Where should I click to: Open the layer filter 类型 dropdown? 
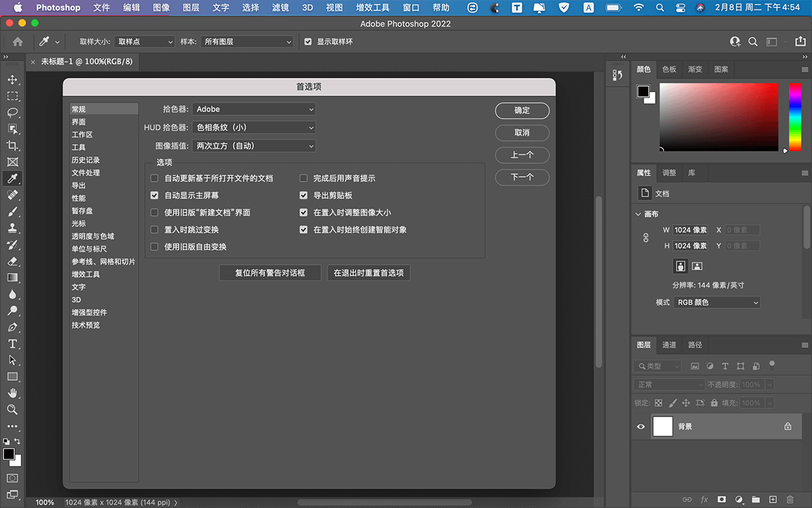tap(658, 366)
